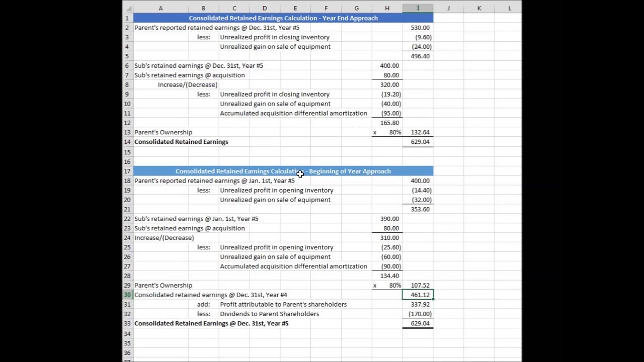Click the Beginning of Year Approach title

coord(283,171)
